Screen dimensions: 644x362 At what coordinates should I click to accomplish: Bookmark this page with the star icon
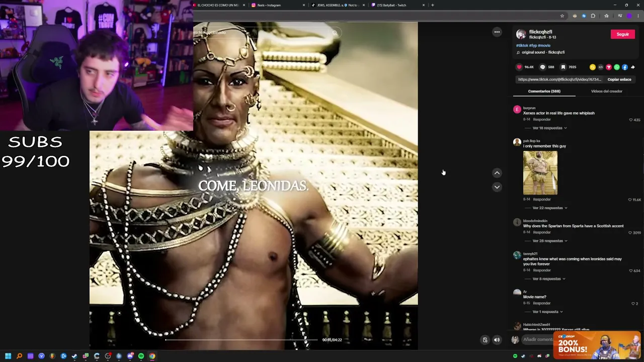pyautogui.click(x=562, y=16)
